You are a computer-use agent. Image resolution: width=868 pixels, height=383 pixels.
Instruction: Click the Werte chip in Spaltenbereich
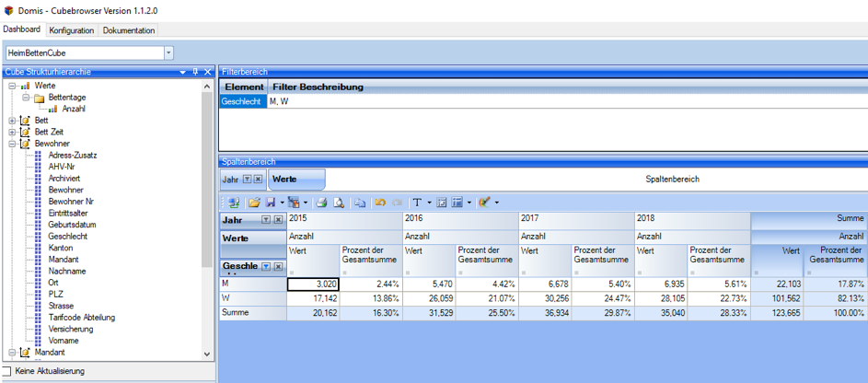(x=296, y=180)
